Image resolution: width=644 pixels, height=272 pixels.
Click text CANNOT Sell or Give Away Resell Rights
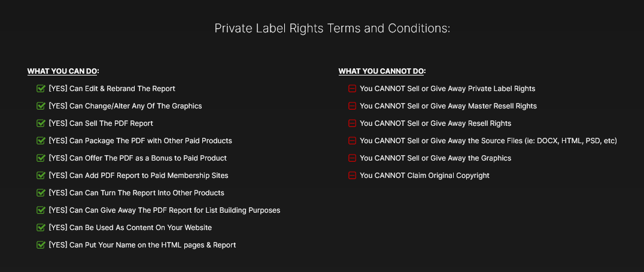[x=435, y=123]
